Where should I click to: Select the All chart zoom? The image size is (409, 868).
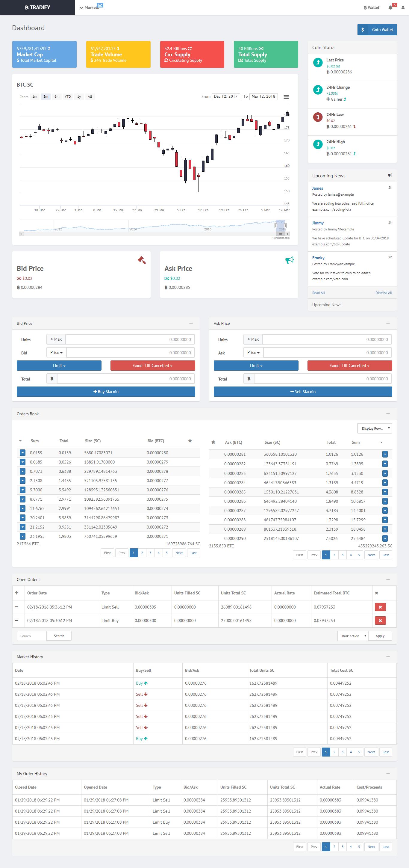(x=90, y=97)
